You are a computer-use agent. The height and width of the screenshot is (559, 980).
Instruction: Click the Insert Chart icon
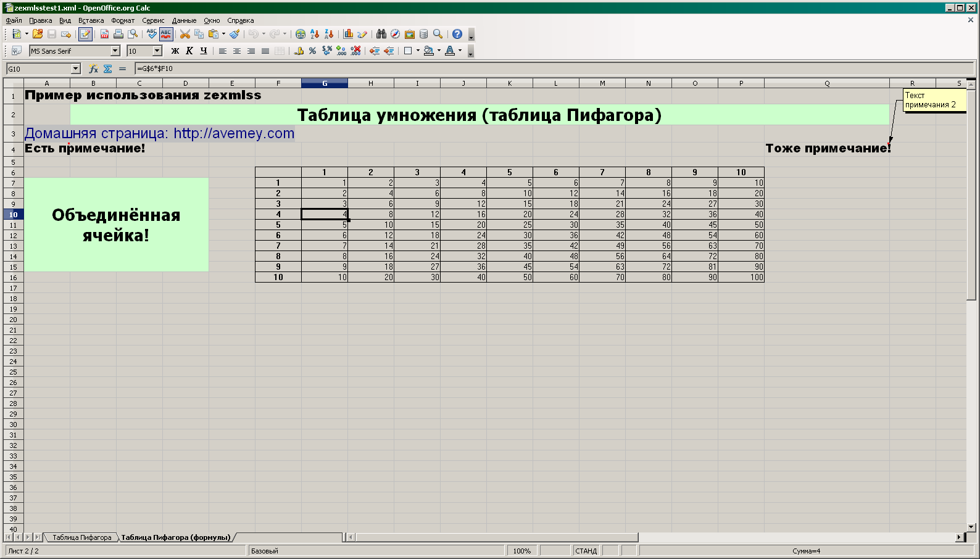348,35
